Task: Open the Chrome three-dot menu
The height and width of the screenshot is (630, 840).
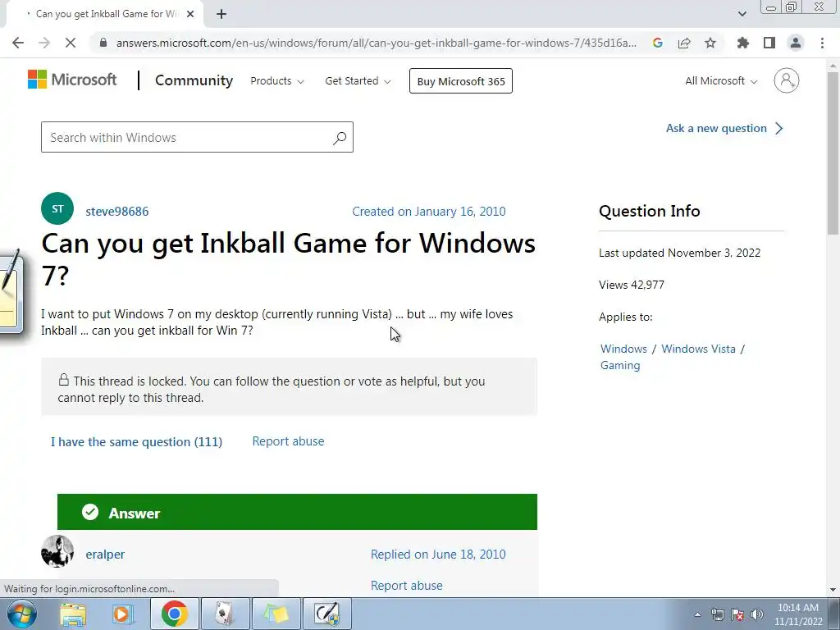Action: 822,43
